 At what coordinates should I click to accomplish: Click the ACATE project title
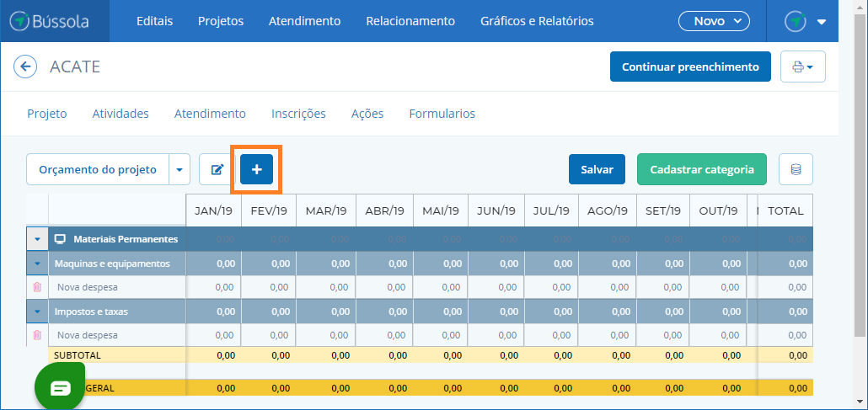point(75,67)
